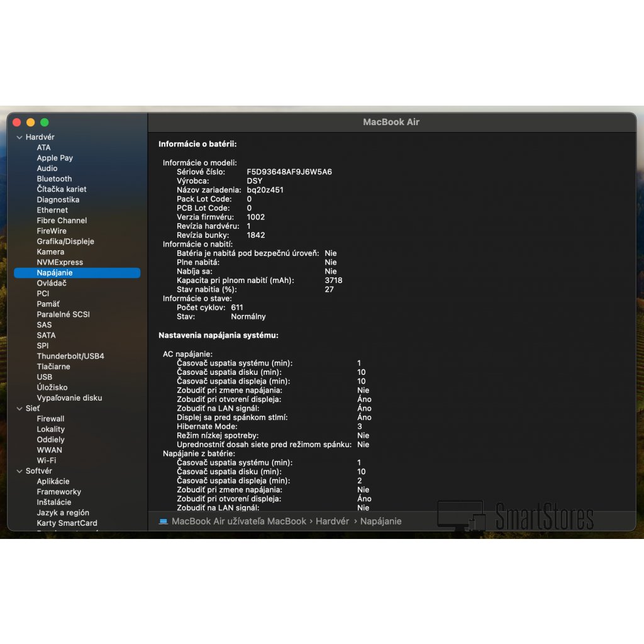Select Oddiely under Sieť

point(50,440)
